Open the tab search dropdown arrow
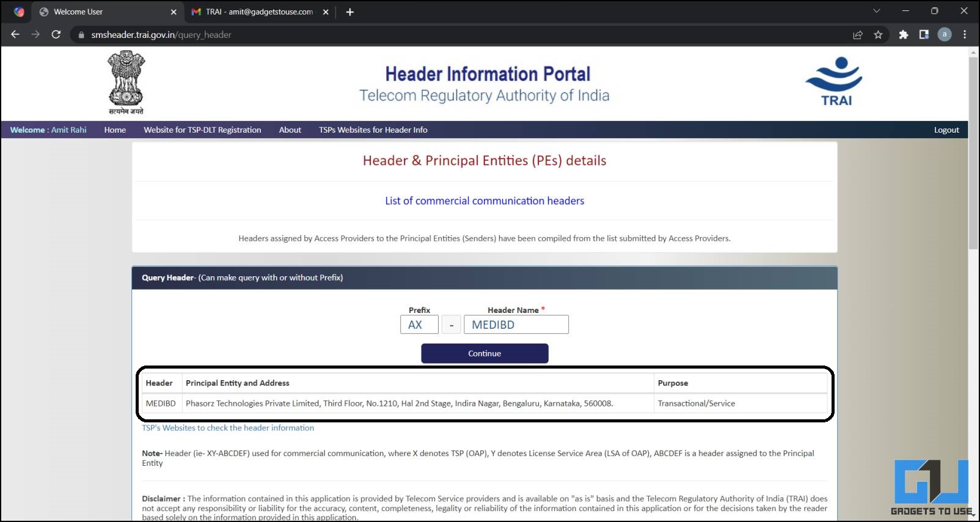Viewport: 980px width, 522px height. click(x=877, y=11)
